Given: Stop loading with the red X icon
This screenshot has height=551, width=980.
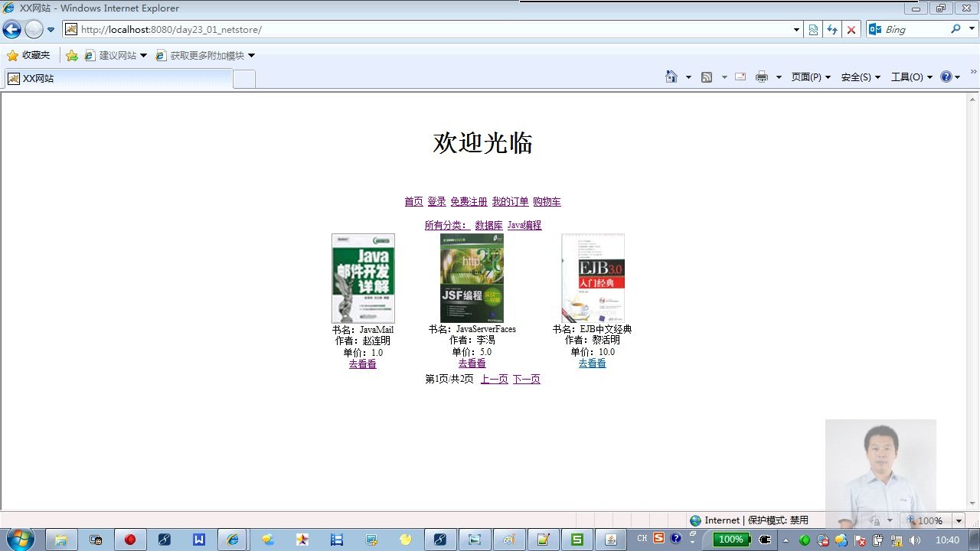Looking at the screenshot, I should [851, 30].
